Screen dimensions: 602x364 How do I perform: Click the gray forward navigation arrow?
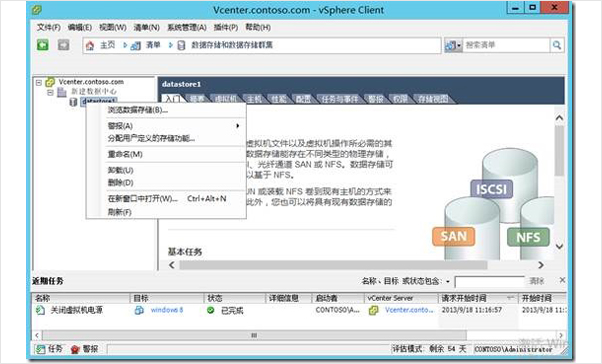click(x=63, y=45)
